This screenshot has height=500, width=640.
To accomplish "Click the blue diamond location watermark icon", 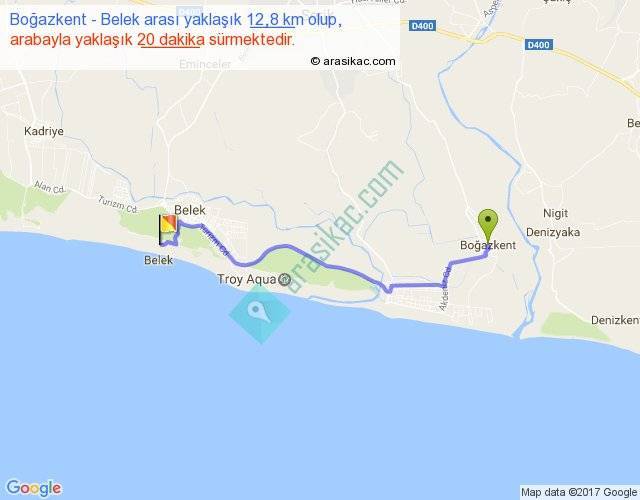I will click(260, 313).
